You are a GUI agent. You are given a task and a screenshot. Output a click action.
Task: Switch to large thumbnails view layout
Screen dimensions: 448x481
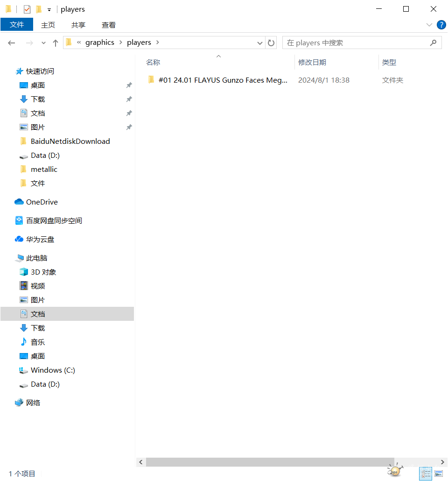439,473
